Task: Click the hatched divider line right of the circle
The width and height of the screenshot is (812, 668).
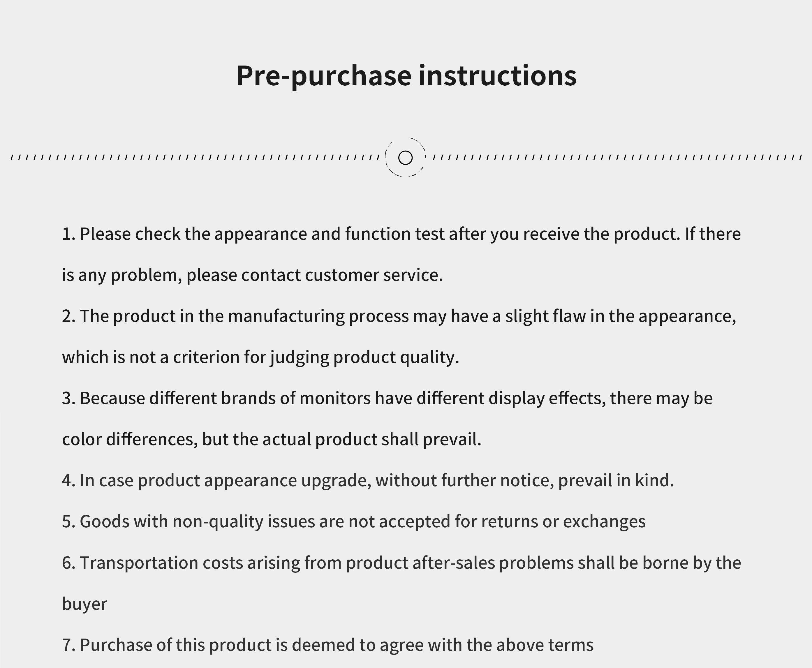Action: [x=616, y=157]
